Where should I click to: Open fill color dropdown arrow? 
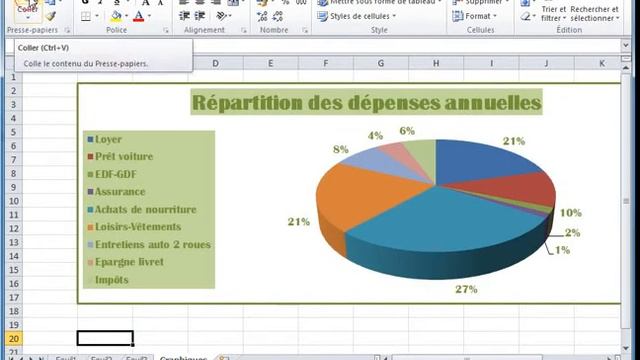pyautogui.click(x=126, y=16)
